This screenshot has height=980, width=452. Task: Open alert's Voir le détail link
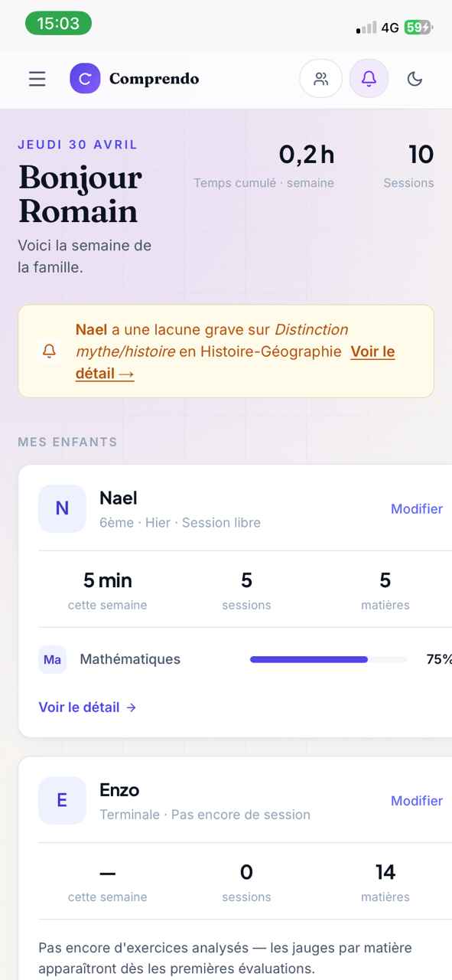(x=236, y=363)
